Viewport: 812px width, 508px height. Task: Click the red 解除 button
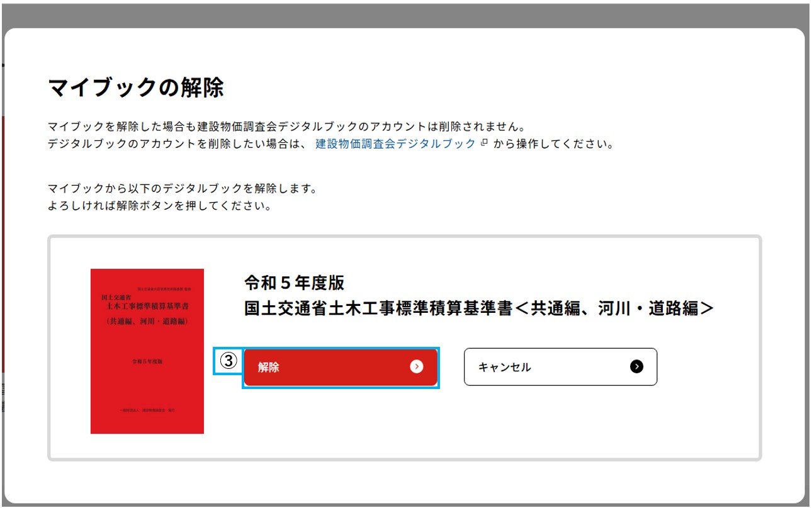[x=341, y=367]
